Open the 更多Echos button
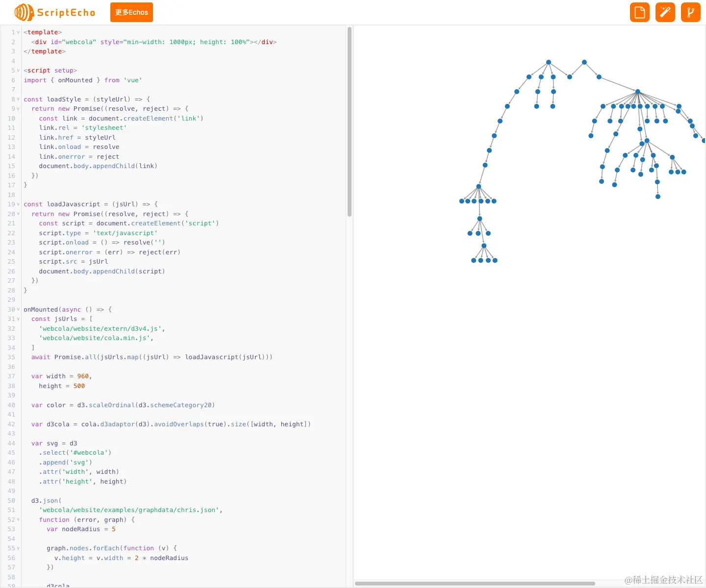The height and width of the screenshot is (588, 706). coord(131,12)
